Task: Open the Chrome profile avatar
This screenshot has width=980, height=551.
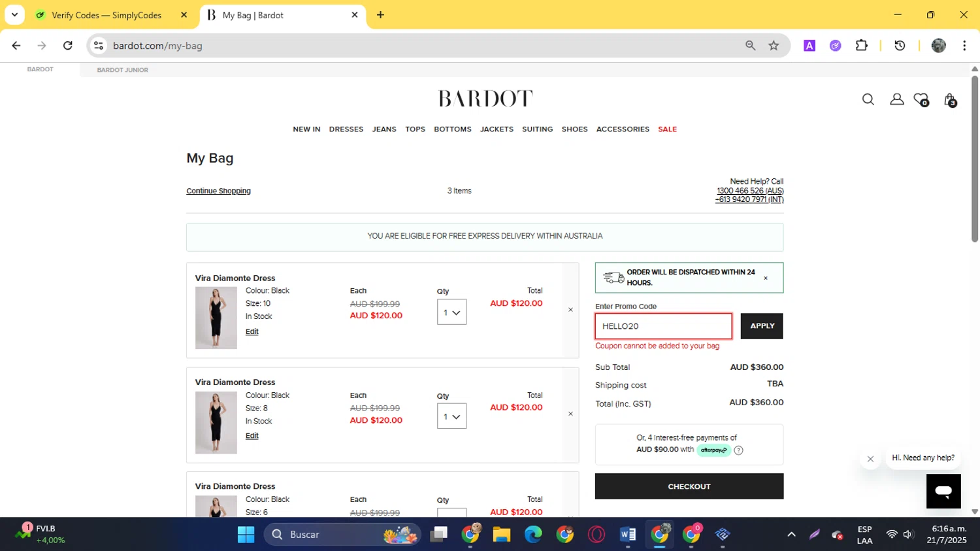Action: pyautogui.click(x=939, y=45)
